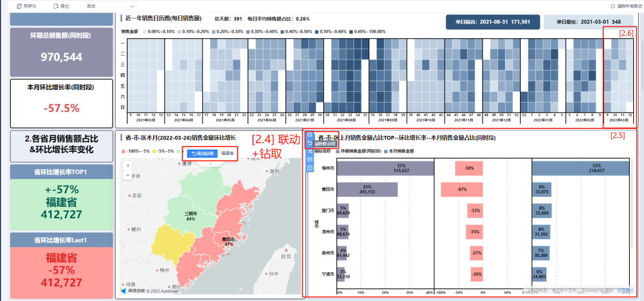The height and width of the screenshot is (301, 644).
Task: Click the 厦门市 axis label
Action: click(328, 210)
